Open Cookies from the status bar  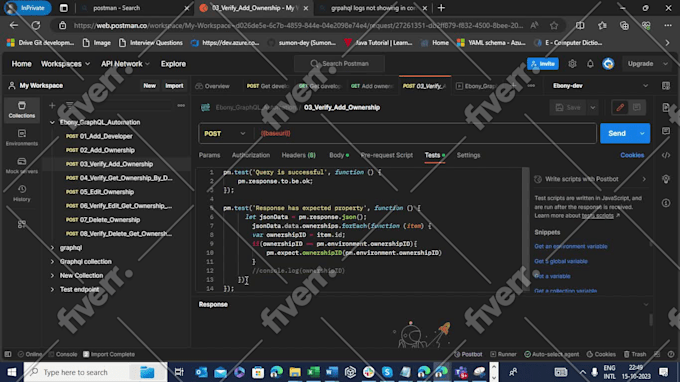[601, 354]
